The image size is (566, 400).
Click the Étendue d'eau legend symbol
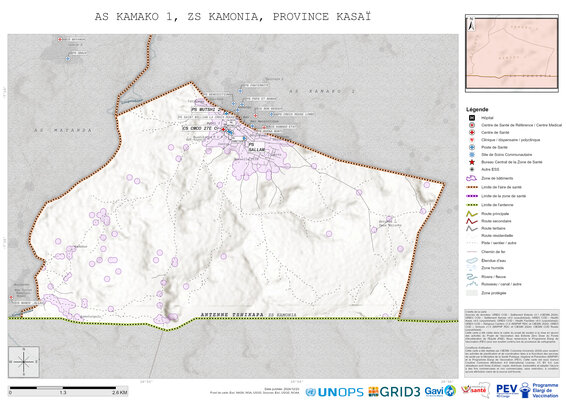472,260
